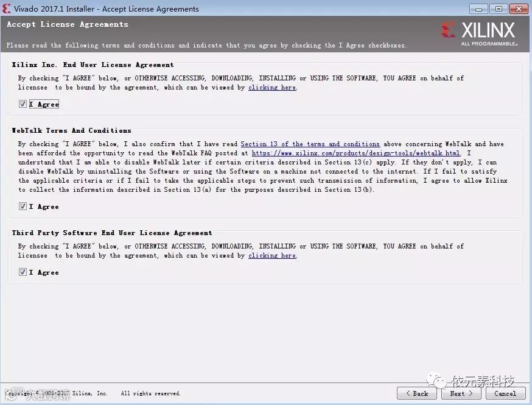Click the 'WebTalk Terms And Conditions' heading
532x405 pixels.
71,130
